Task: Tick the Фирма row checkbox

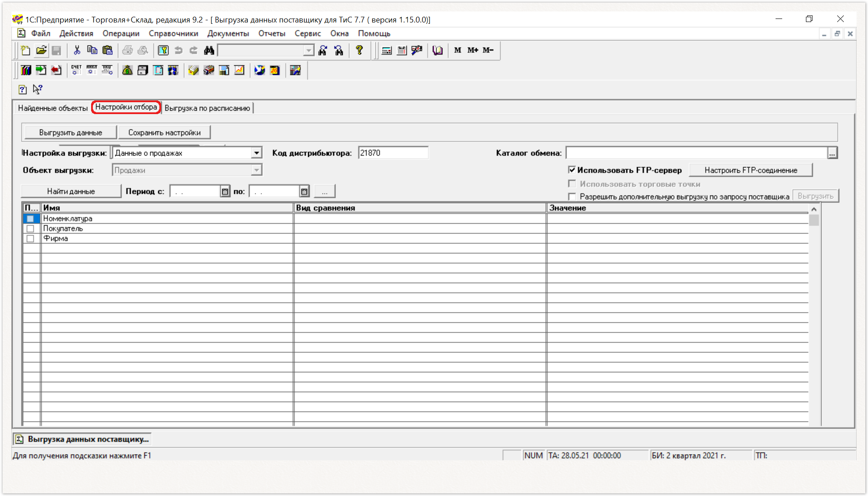Action: point(30,238)
